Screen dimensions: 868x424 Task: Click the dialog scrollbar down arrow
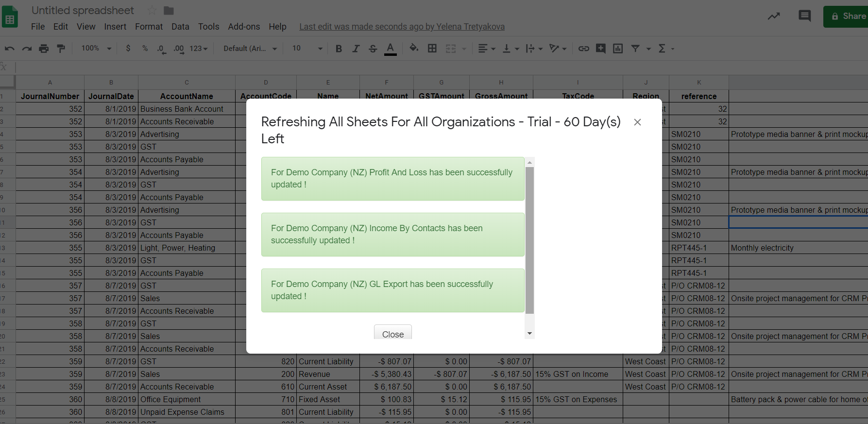(529, 334)
